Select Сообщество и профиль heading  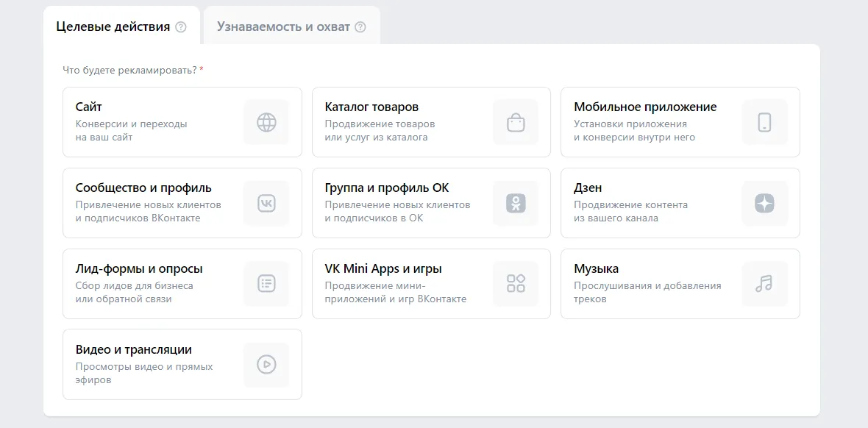[x=143, y=188]
